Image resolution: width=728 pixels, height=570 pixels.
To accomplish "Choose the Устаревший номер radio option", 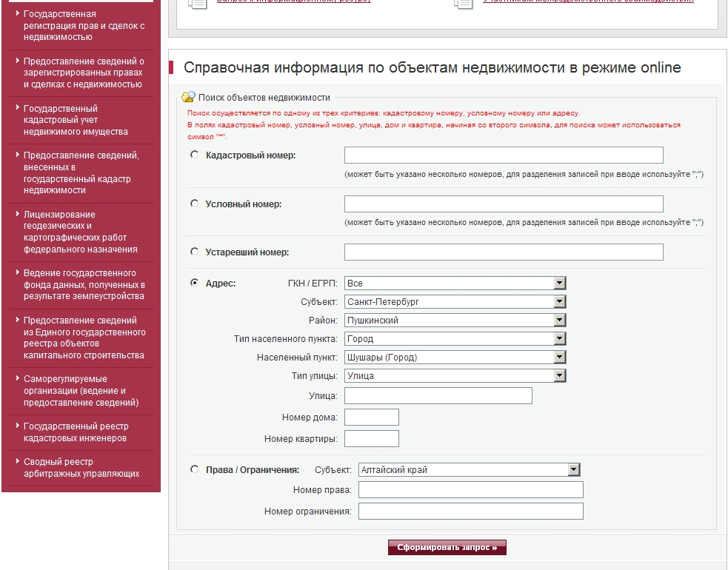I will [195, 252].
